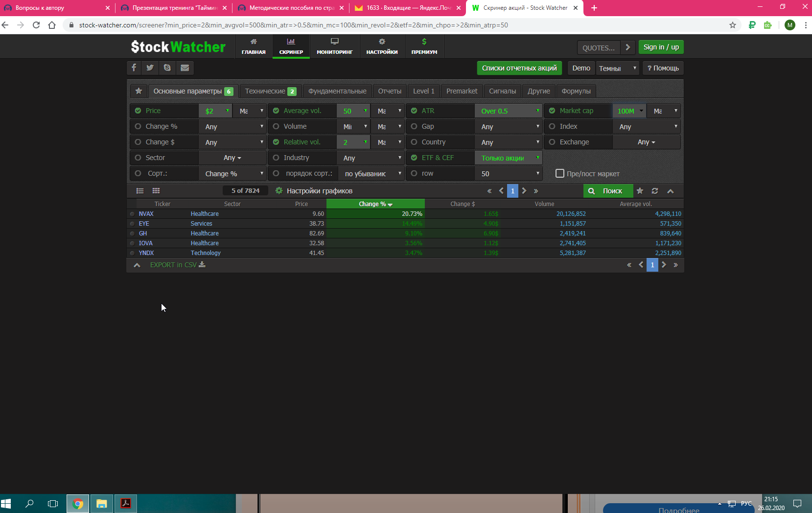812x513 pixels.
Task: Share page via Skype icon
Action: (x=167, y=68)
